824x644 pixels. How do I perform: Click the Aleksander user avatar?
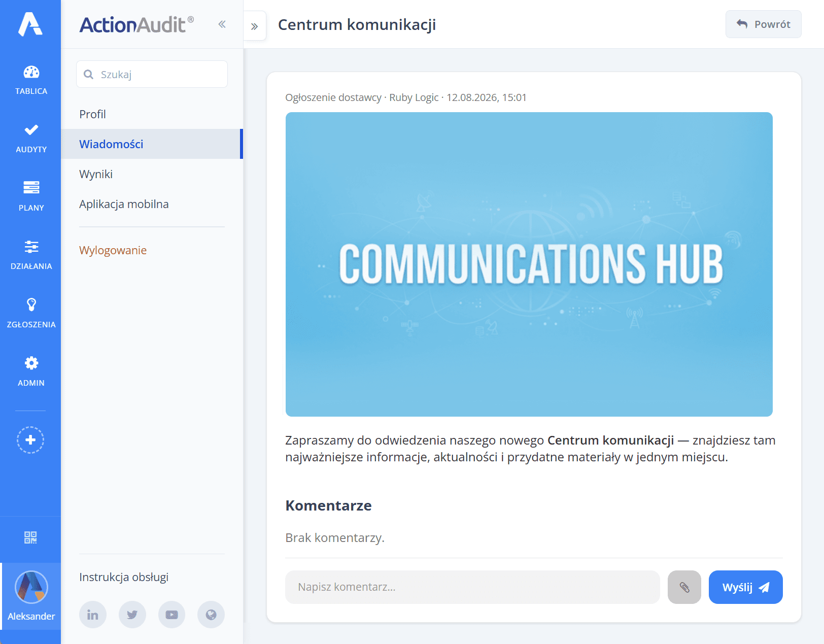point(31,587)
